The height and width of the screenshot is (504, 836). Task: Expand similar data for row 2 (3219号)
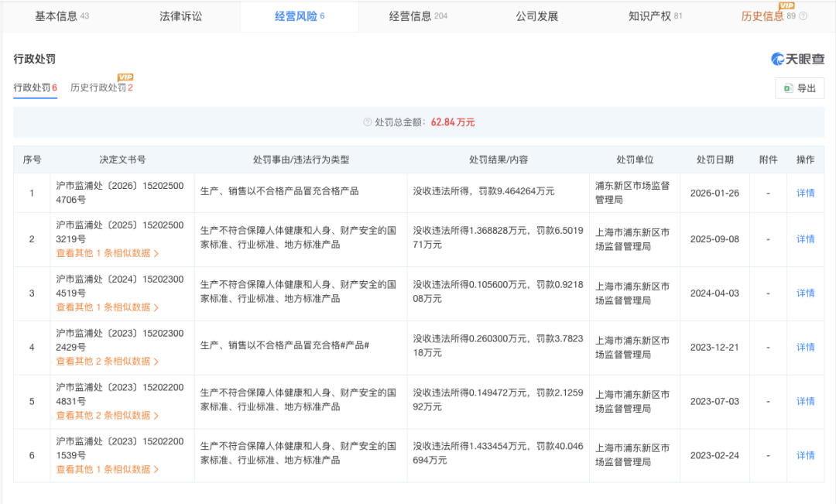(x=108, y=253)
